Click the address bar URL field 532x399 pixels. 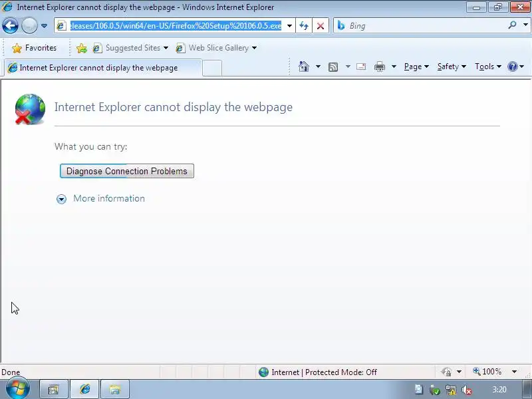[176, 26]
